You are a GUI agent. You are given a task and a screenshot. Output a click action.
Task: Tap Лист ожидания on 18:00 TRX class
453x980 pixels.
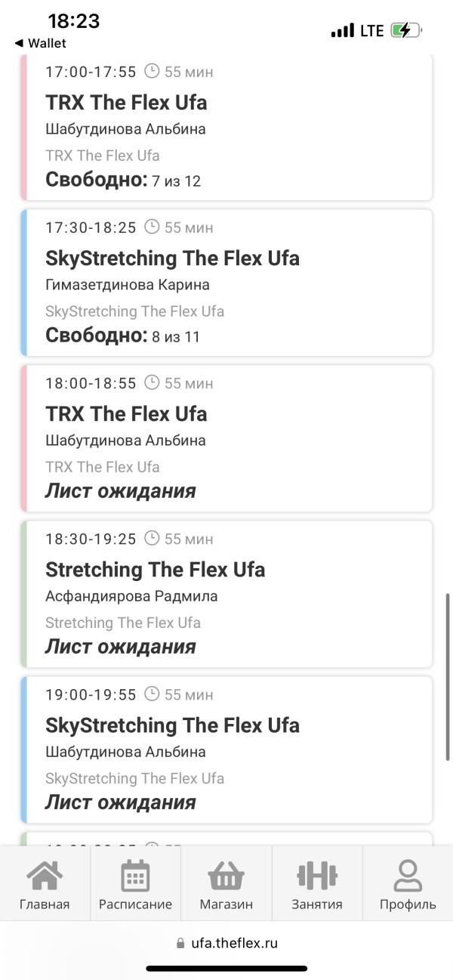click(120, 491)
